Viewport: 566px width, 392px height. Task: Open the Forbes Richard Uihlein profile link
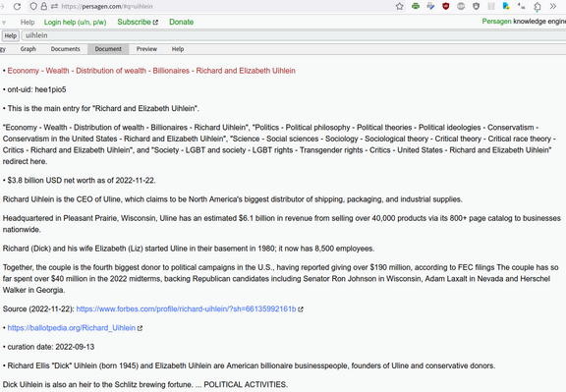click(186, 308)
